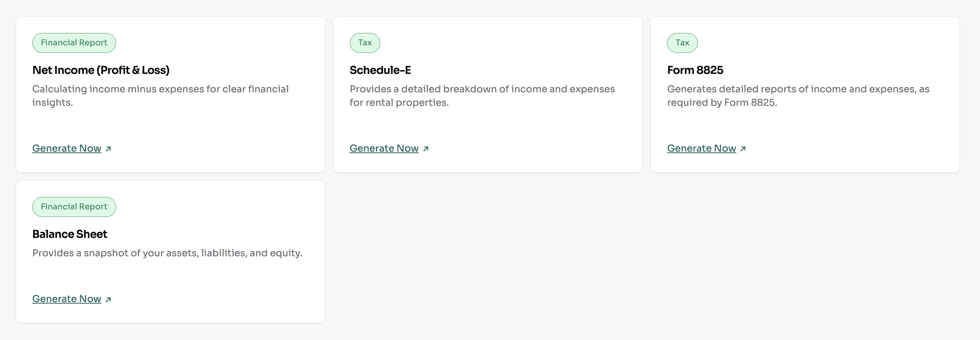Click the arrow icon on the Schedule-E card
The width and height of the screenshot is (980, 340).
(426, 149)
